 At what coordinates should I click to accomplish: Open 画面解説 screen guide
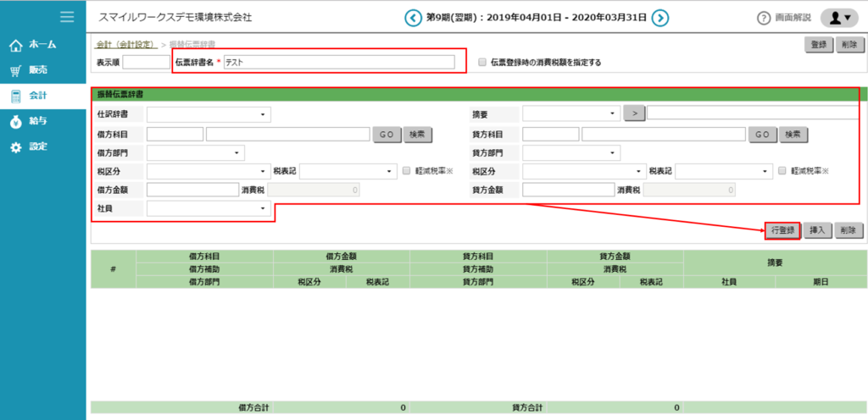tap(793, 18)
